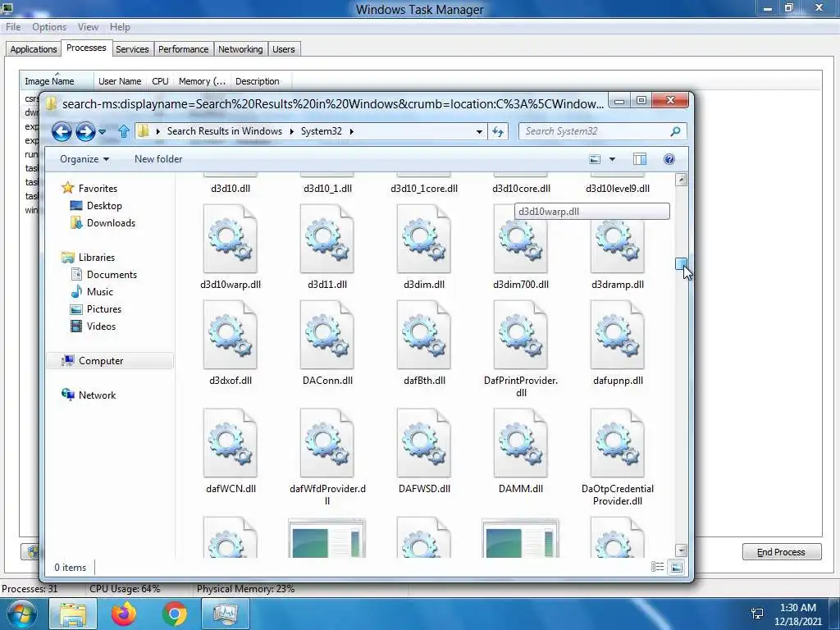Viewport: 840px width, 630px height.
Task: Open the Organize dropdown menu
Action: click(x=84, y=159)
